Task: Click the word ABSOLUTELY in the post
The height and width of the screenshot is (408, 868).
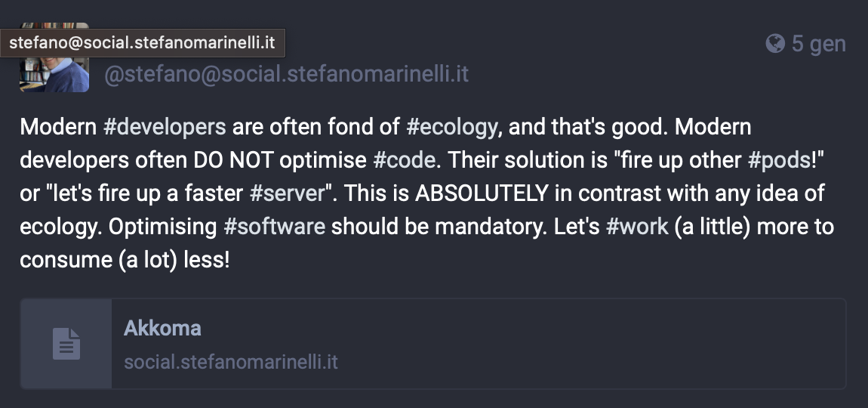Action: pos(481,193)
